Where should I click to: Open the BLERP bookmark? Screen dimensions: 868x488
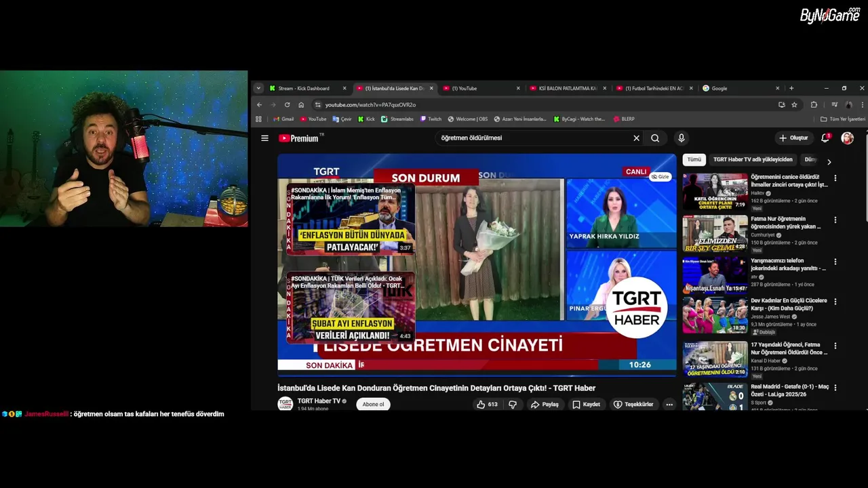(624, 119)
